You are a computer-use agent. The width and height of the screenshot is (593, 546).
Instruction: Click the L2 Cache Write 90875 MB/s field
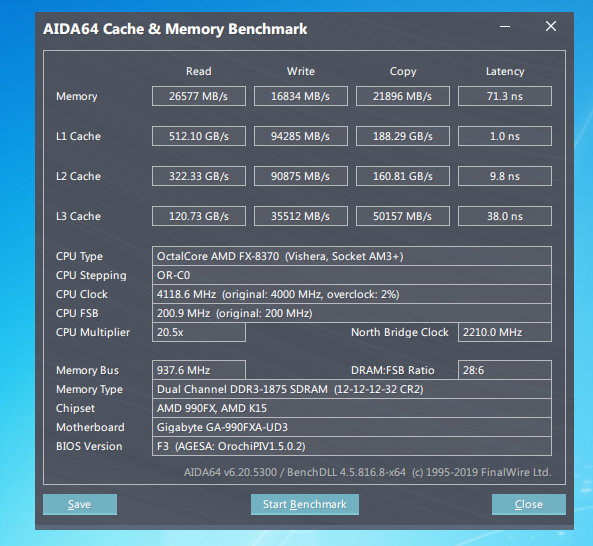point(301,176)
